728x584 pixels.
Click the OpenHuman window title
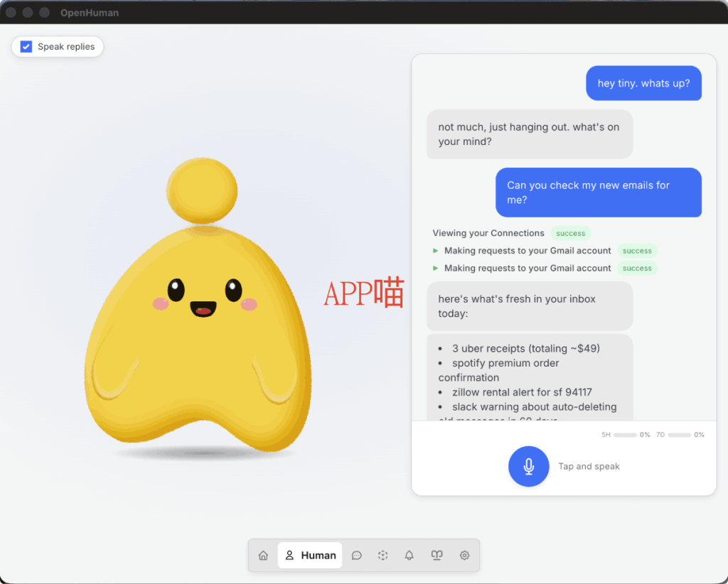point(90,13)
